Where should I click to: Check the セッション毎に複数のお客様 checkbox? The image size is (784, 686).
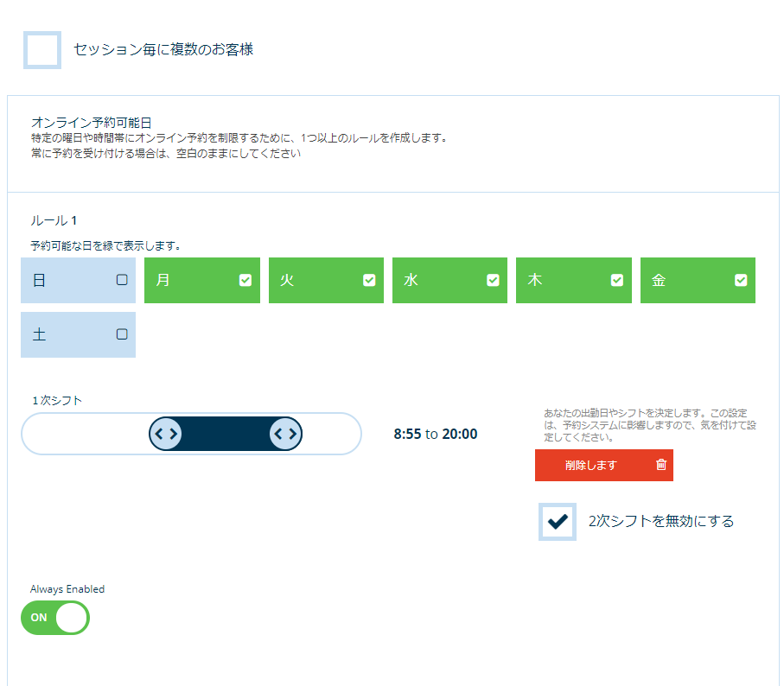[x=42, y=50]
